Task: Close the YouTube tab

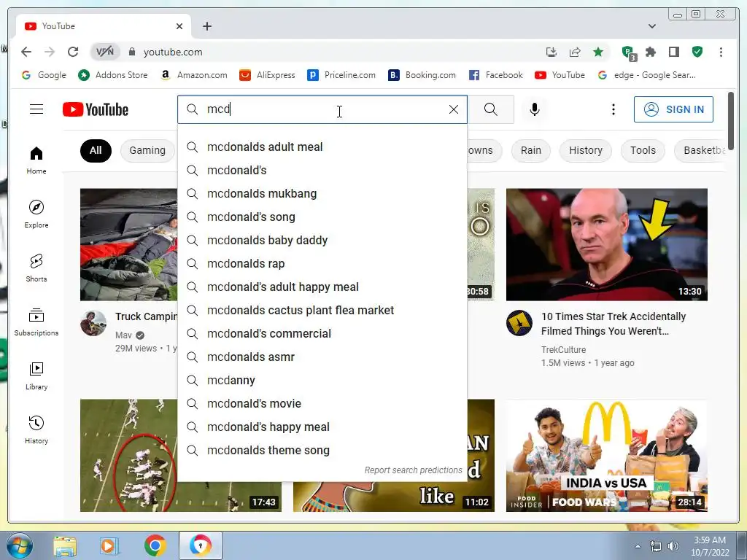Action: pyautogui.click(x=179, y=26)
